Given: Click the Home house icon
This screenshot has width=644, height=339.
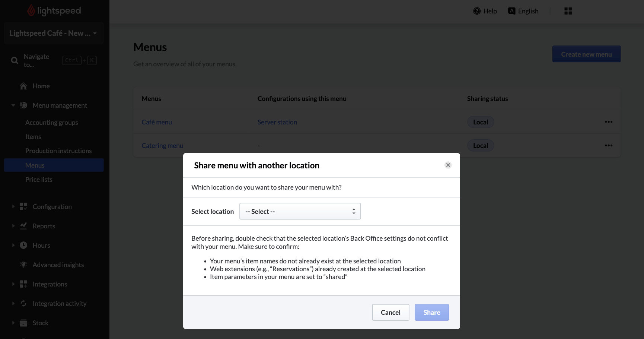Looking at the screenshot, I should click(x=23, y=86).
